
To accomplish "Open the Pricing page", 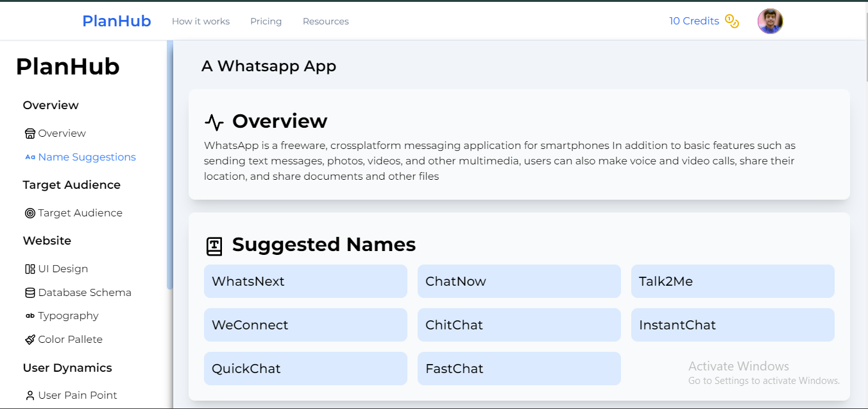I will [266, 21].
